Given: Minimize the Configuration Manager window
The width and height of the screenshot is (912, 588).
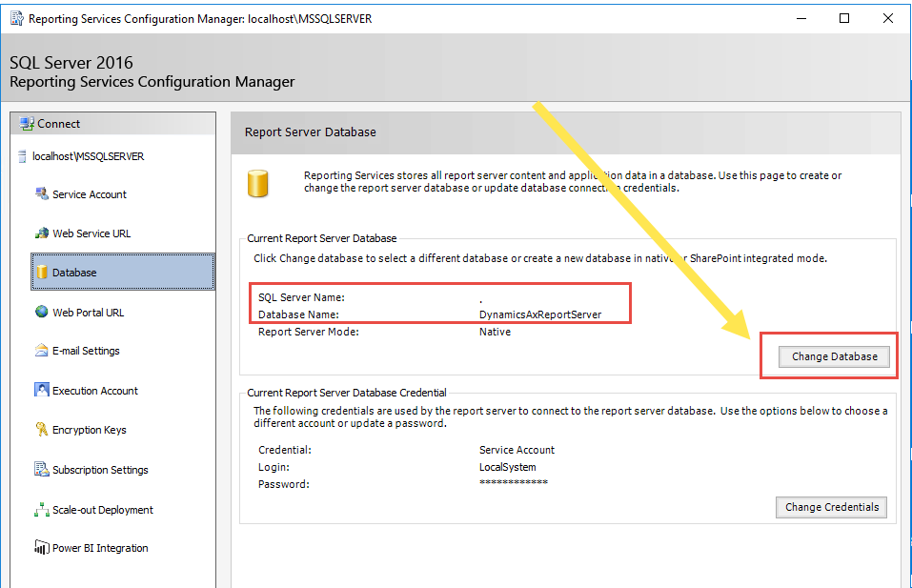Looking at the screenshot, I should click(801, 19).
